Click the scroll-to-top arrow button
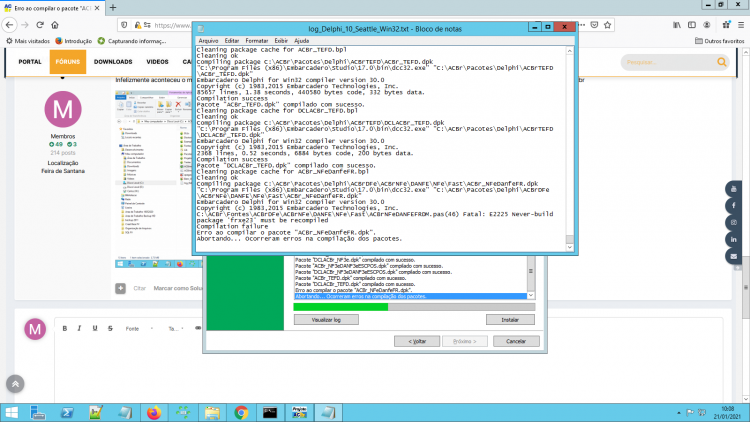The width and height of the screenshot is (750, 422). click(x=15, y=384)
